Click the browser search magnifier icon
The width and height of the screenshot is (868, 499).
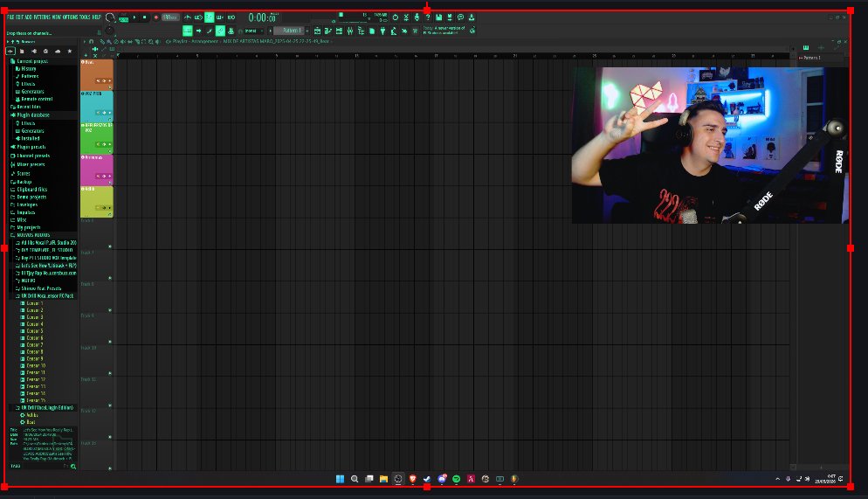73,467
